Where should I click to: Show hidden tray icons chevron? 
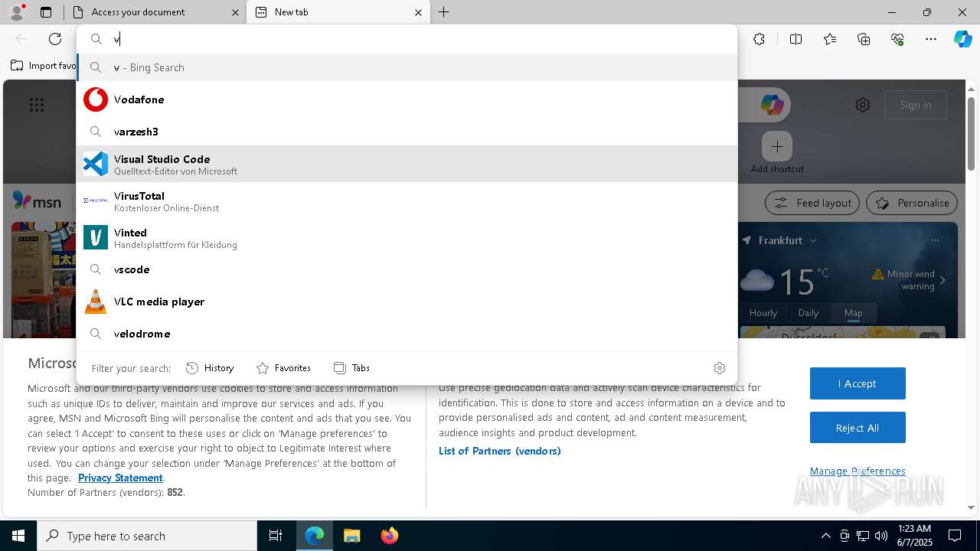pyautogui.click(x=825, y=536)
